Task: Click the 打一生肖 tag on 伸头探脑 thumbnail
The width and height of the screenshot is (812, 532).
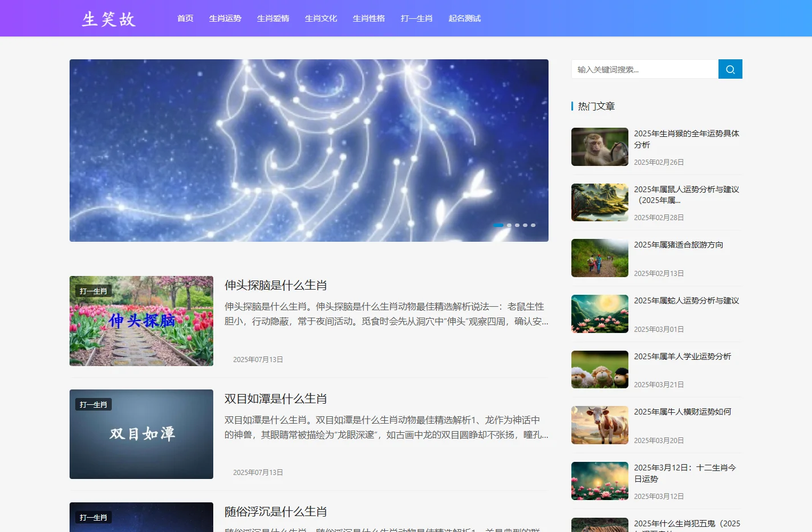Action: tap(94, 291)
